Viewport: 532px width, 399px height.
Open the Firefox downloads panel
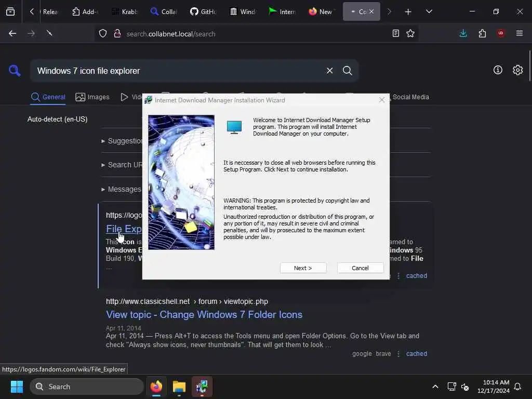click(x=463, y=33)
